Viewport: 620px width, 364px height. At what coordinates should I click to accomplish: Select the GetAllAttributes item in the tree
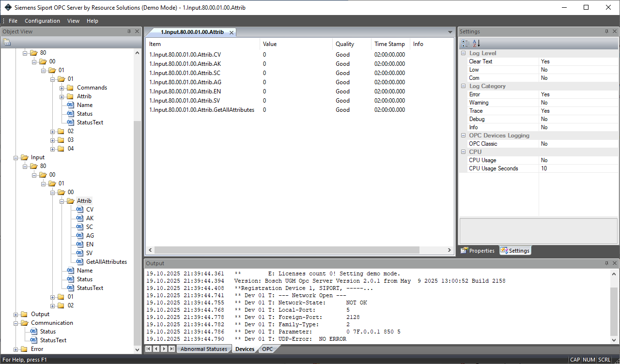[x=106, y=262]
